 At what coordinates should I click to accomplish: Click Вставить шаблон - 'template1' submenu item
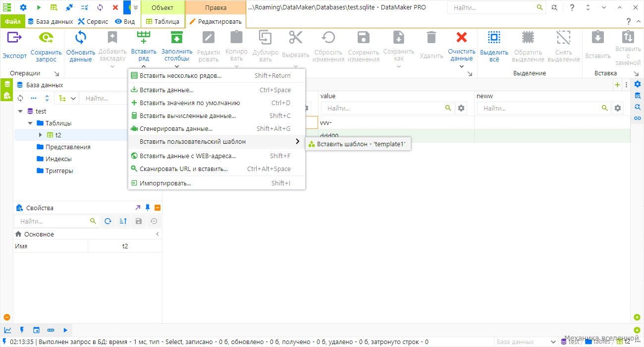tap(358, 144)
